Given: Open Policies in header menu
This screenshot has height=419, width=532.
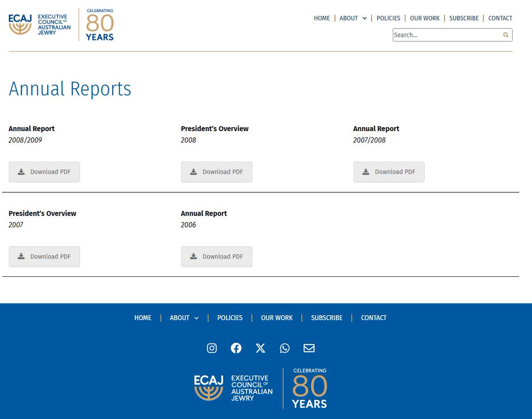Looking at the screenshot, I should 388,18.
